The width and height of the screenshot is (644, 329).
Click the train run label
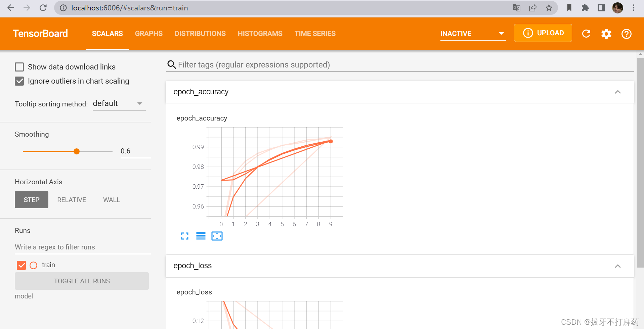point(48,265)
